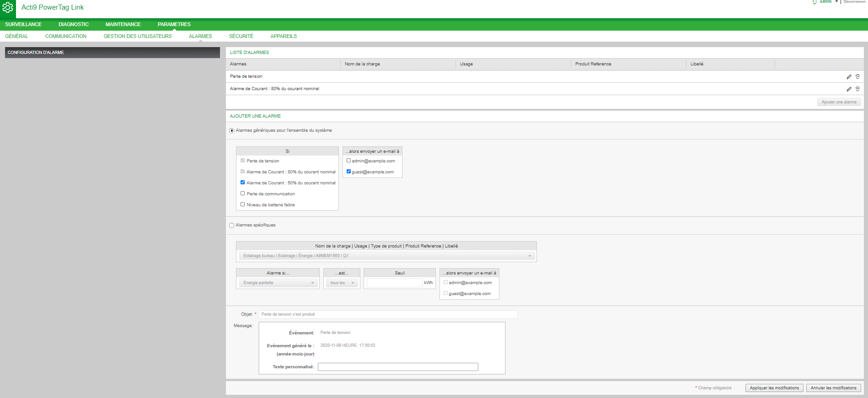Click the 'Perte de tension' event value text
868x398 pixels.
coord(335,333)
